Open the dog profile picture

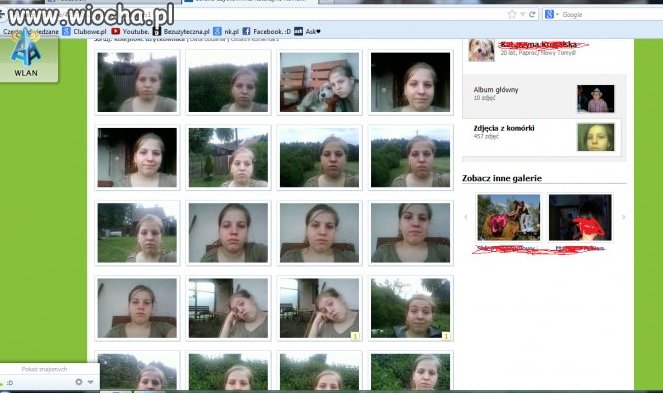[481, 50]
